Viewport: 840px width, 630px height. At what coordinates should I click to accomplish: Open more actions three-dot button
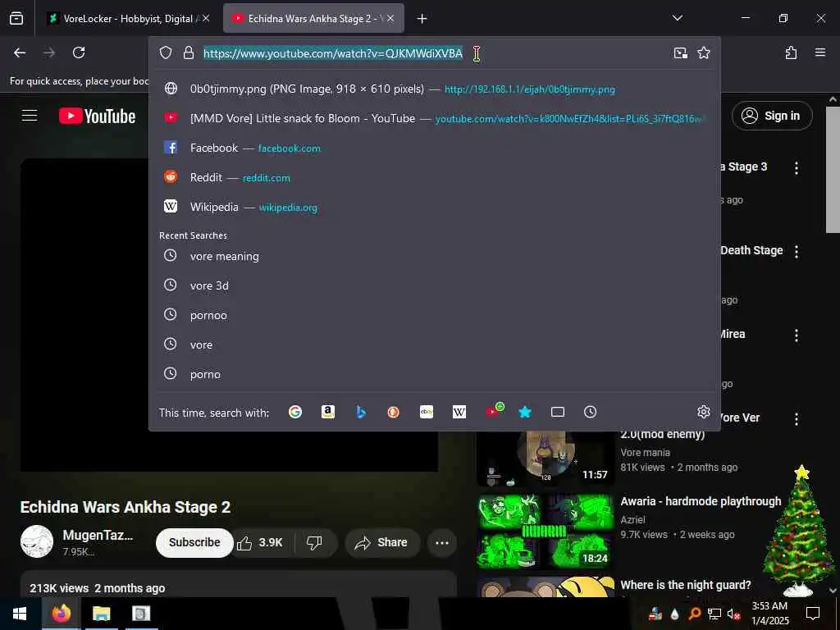(442, 543)
